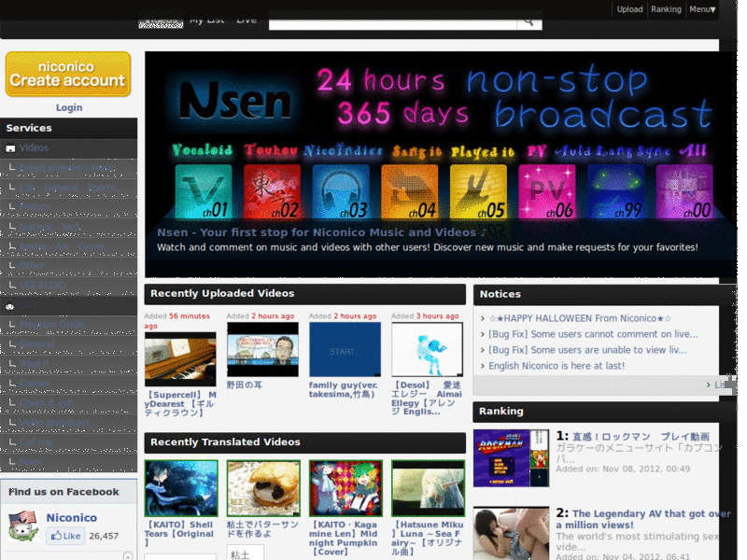This screenshot has height=560, width=747.
Task: Select the NicoIndies ch03 headphones tile
Action: point(341,192)
